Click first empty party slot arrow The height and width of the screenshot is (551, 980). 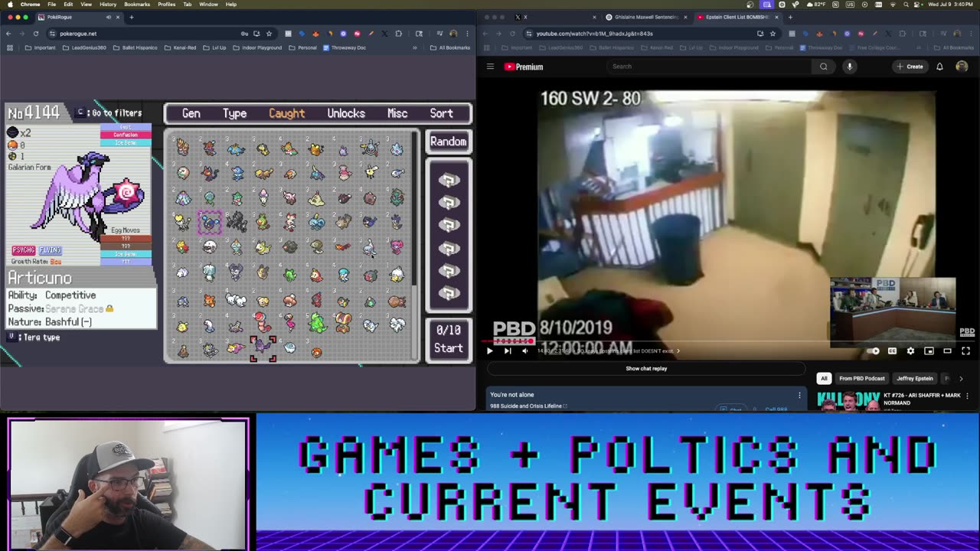(448, 181)
